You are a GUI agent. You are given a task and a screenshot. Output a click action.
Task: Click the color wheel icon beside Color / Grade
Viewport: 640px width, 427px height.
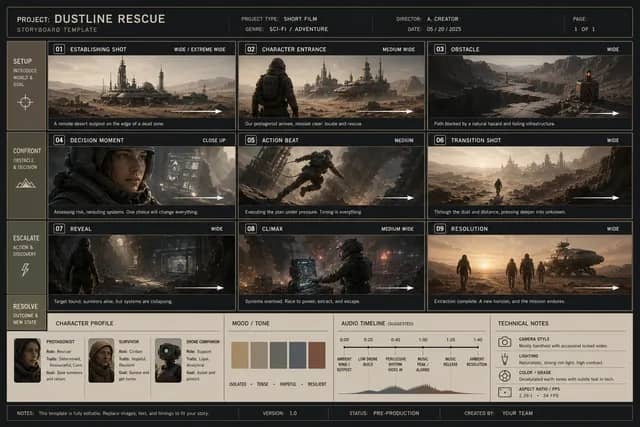coord(504,376)
